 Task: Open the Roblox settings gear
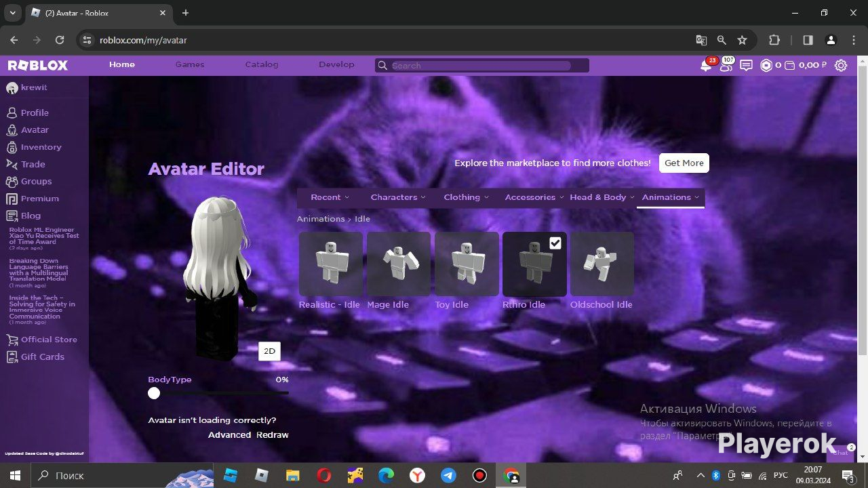(x=841, y=66)
